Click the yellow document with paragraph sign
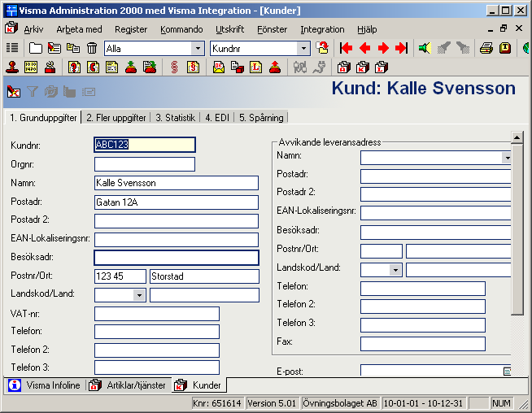This screenshot has width=532, height=413. point(193,67)
